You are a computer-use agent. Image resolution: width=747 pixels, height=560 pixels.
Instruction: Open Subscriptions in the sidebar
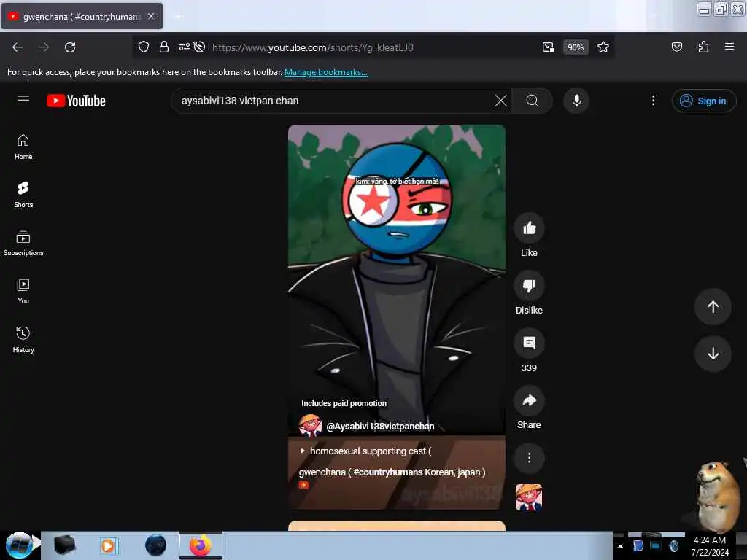point(23,244)
